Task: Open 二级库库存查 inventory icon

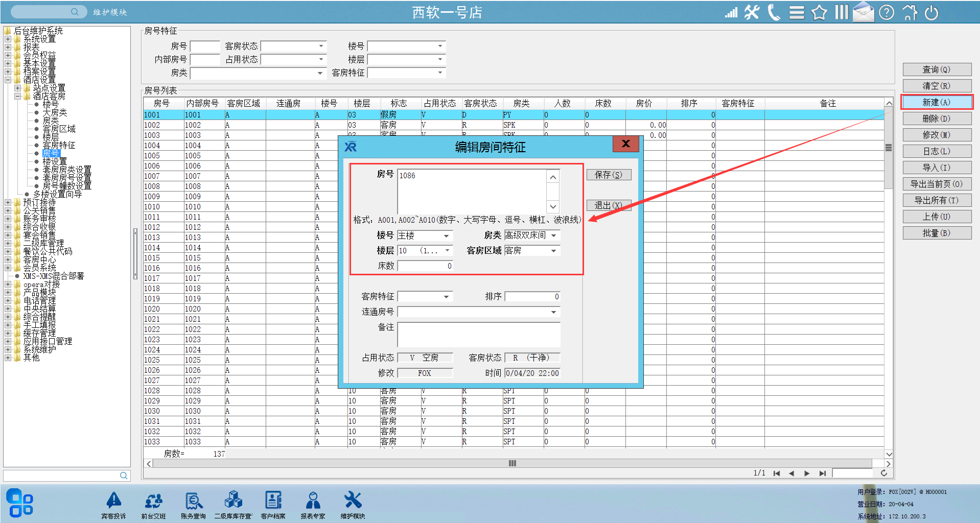Action: point(234,505)
